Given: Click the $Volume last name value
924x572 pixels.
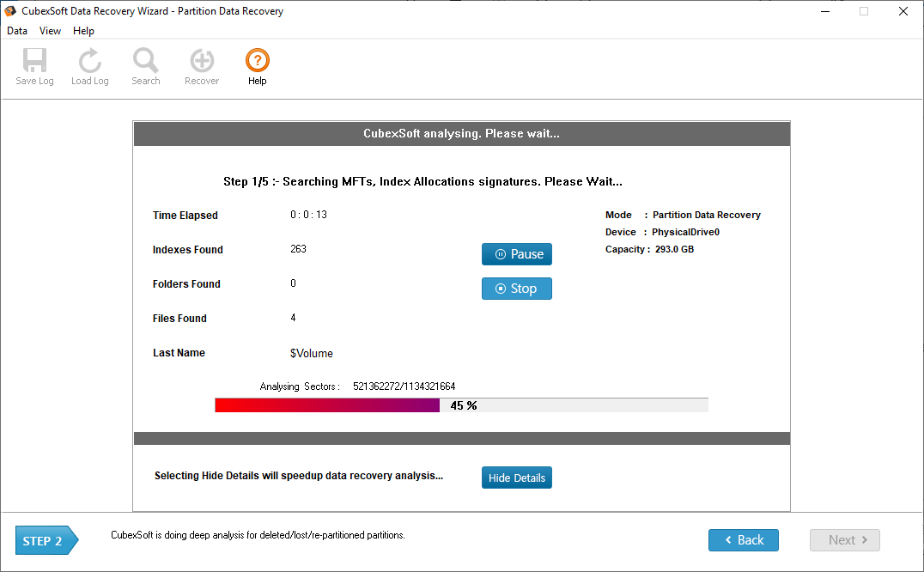Looking at the screenshot, I should [312, 353].
